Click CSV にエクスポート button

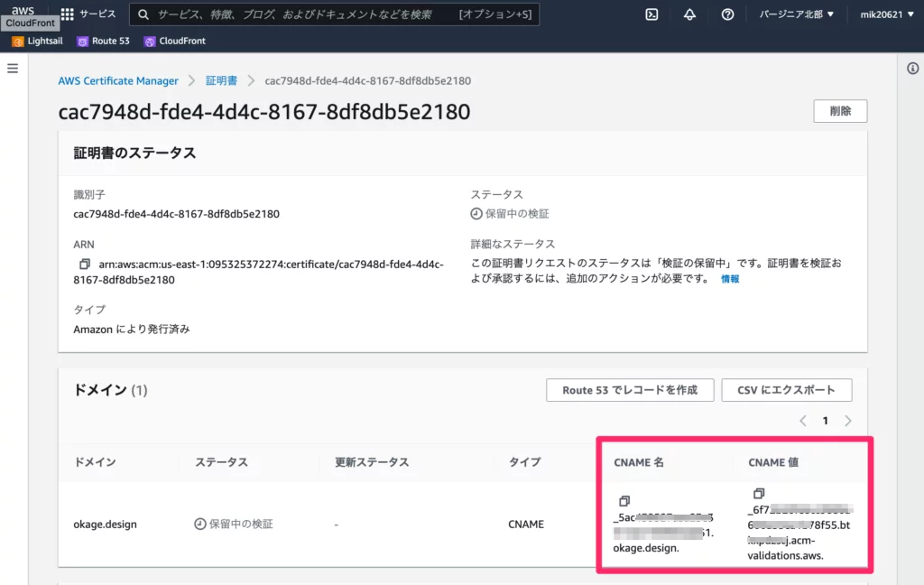pyautogui.click(x=786, y=390)
